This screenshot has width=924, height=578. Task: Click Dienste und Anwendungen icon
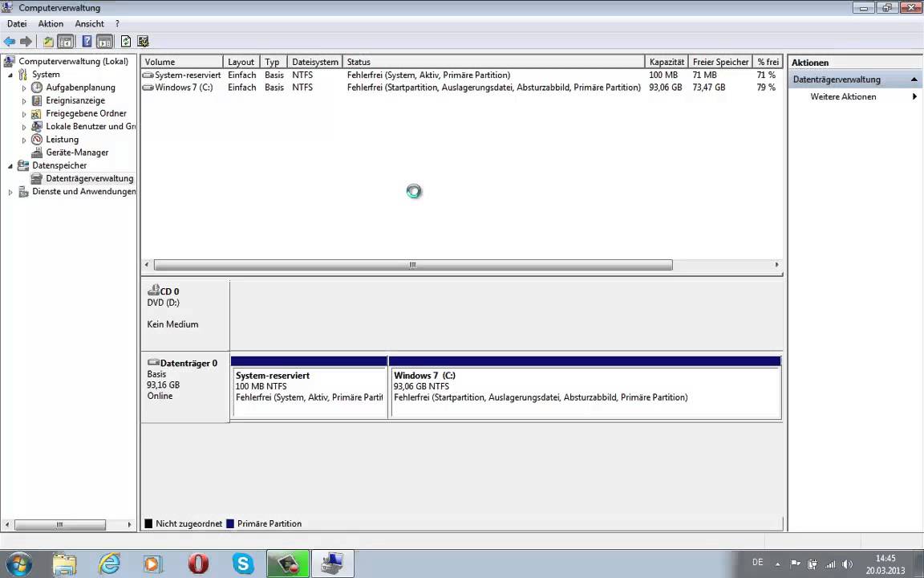point(23,191)
